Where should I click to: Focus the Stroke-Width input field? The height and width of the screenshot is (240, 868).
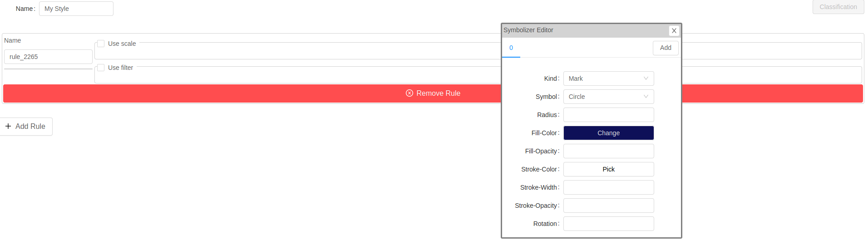[x=608, y=187]
